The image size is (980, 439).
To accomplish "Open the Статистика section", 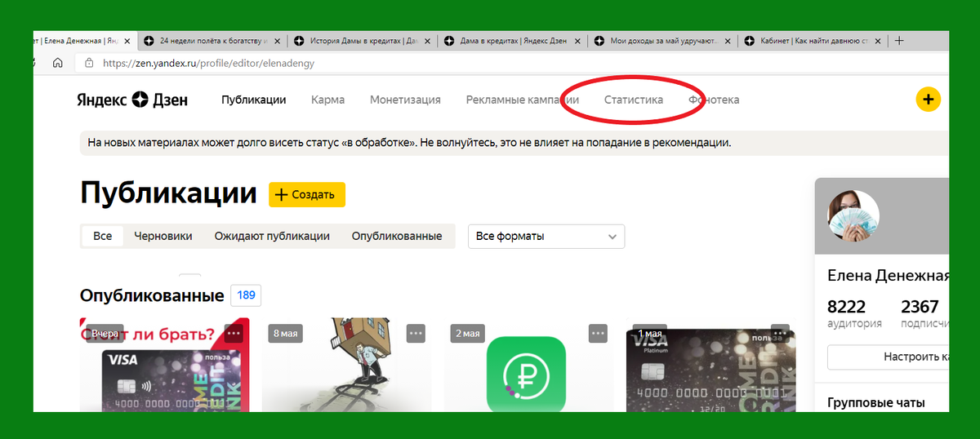I will [634, 100].
